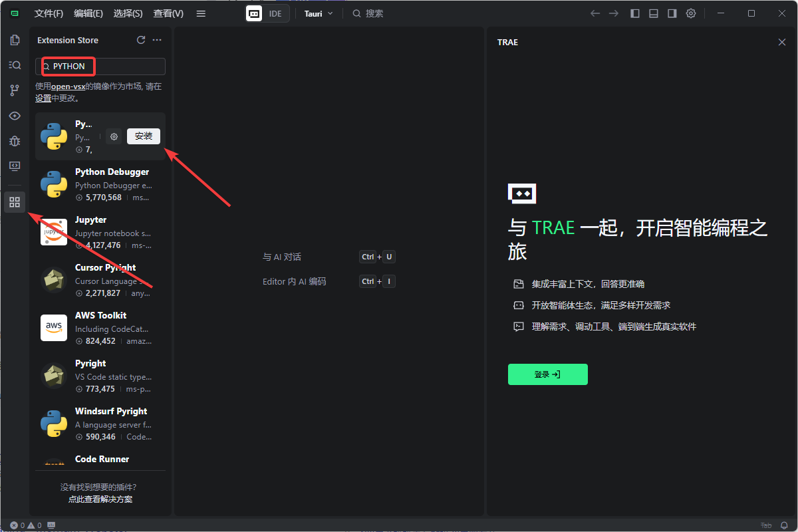Click the Windsurf Pyright logo icon

(x=54, y=424)
